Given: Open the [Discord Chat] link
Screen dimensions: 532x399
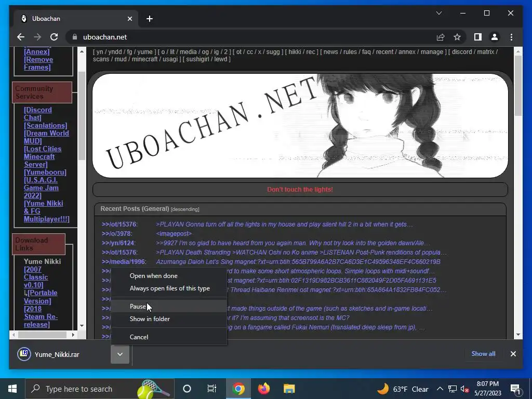Looking at the screenshot, I should [x=37, y=114].
